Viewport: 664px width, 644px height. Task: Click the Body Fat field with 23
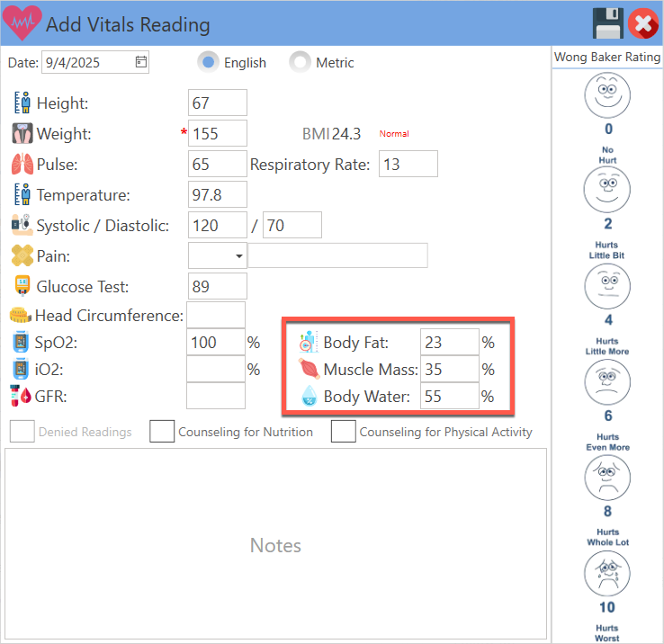point(450,342)
